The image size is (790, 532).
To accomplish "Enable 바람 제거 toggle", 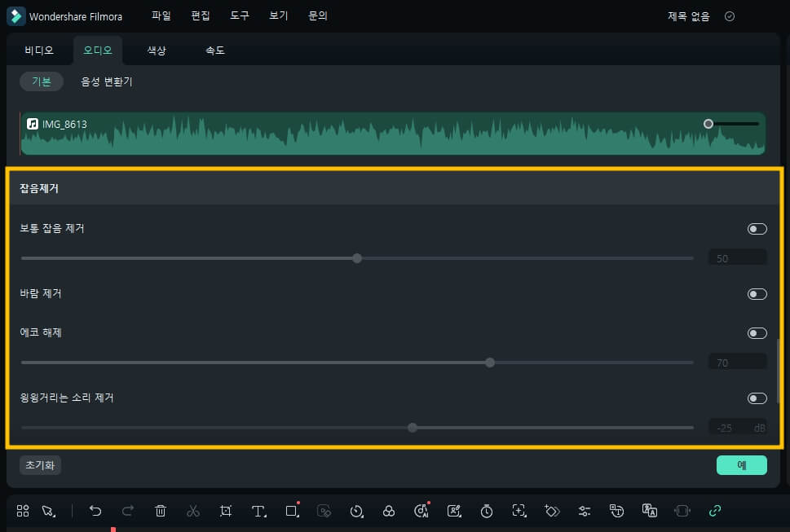I will click(757, 294).
